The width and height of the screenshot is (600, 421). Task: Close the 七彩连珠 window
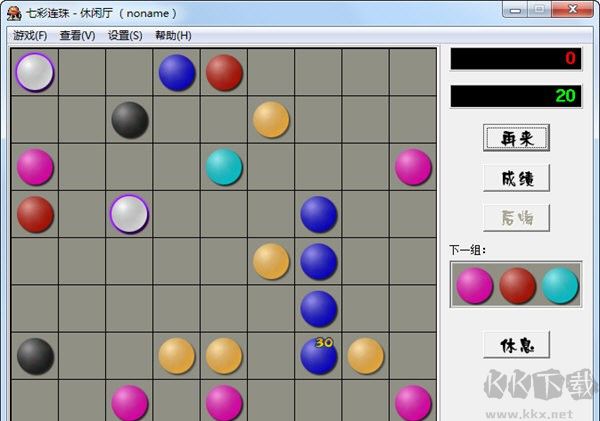pyautogui.click(x=572, y=9)
